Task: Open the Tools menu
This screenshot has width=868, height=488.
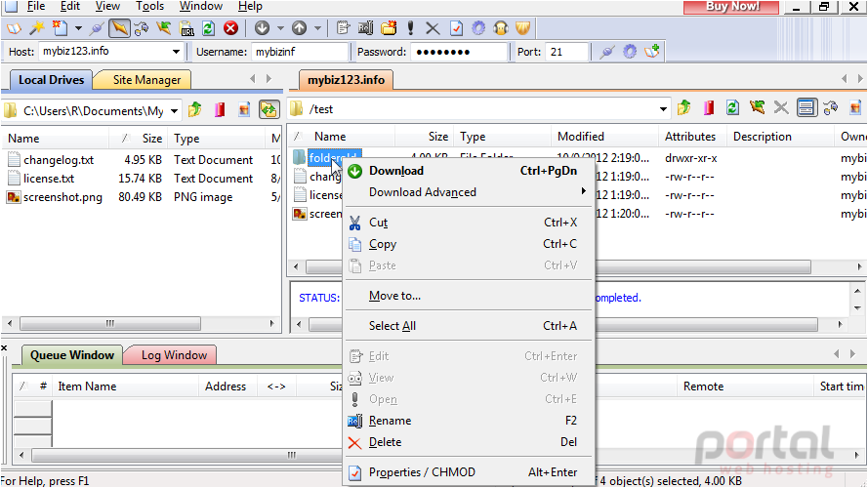Action: pyautogui.click(x=150, y=6)
